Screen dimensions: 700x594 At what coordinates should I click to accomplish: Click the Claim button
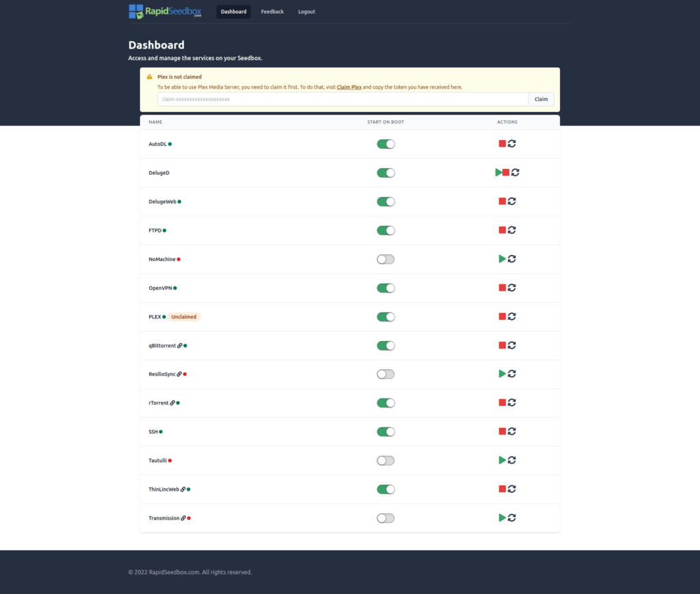(541, 99)
